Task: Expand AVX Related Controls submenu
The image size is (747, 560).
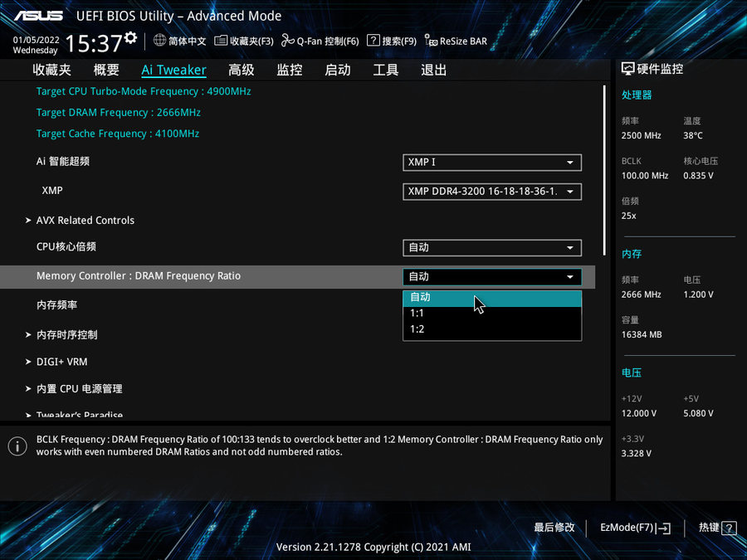Action: click(85, 221)
